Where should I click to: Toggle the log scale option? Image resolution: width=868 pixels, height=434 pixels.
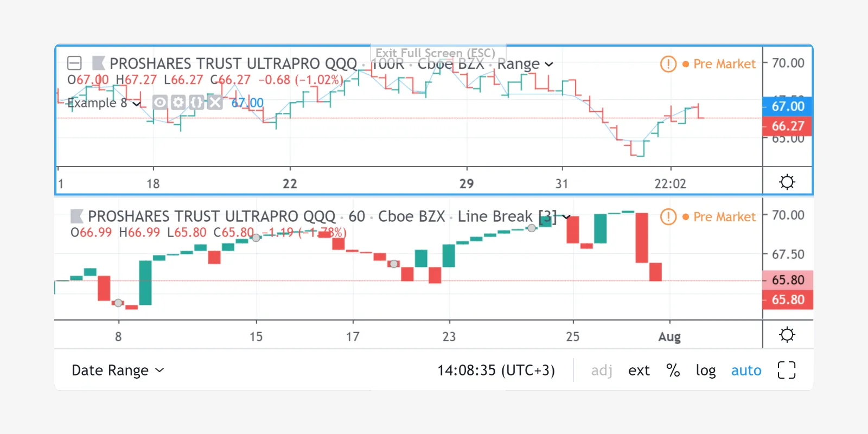pos(705,370)
